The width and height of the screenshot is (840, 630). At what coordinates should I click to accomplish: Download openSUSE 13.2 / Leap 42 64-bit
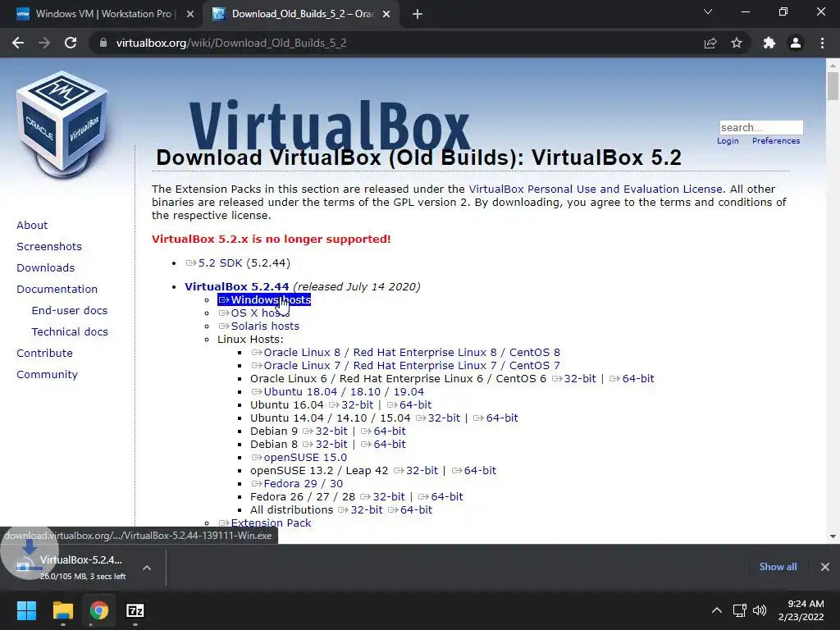point(474,470)
